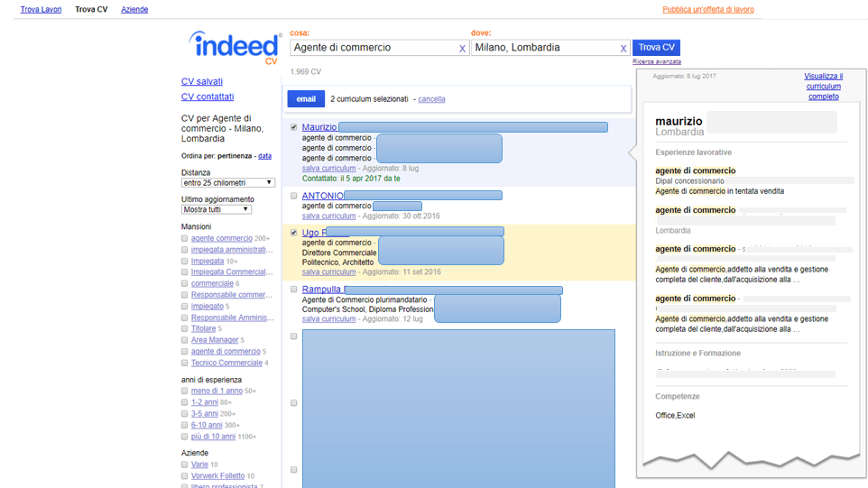
Task: Clear the 'cosa' search field with X
Action: (462, 49)
